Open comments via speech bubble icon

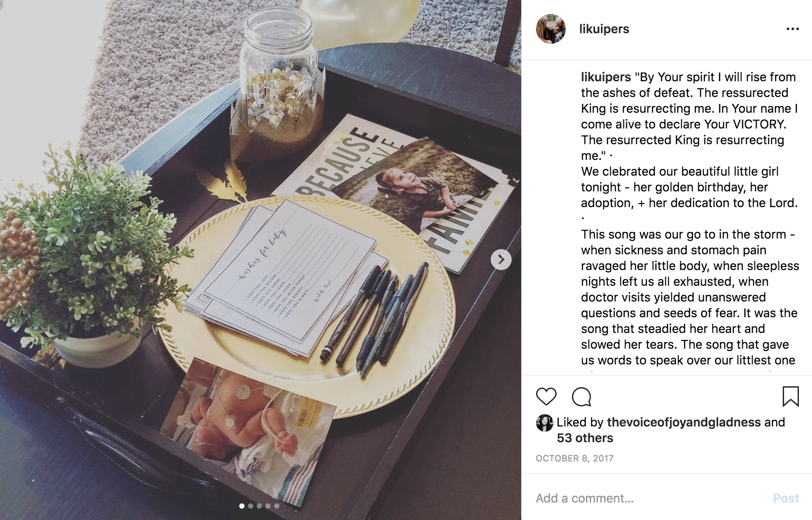click(x=581, y=396)
